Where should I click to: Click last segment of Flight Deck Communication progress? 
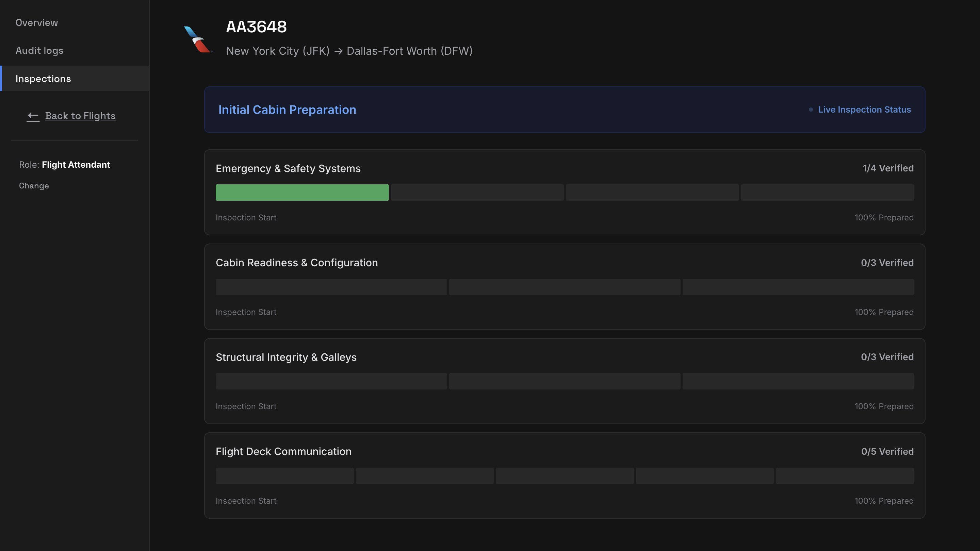844,476
